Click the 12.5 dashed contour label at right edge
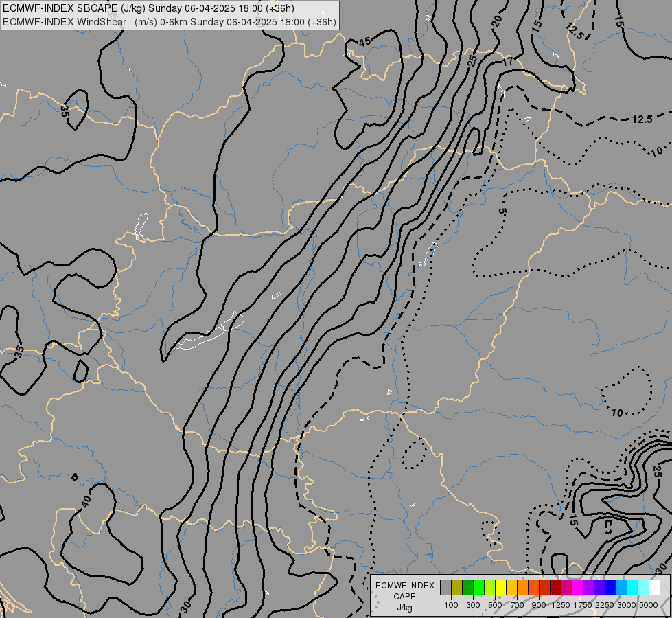This screenshot has width=672, height=618. (x=642, y=119)
